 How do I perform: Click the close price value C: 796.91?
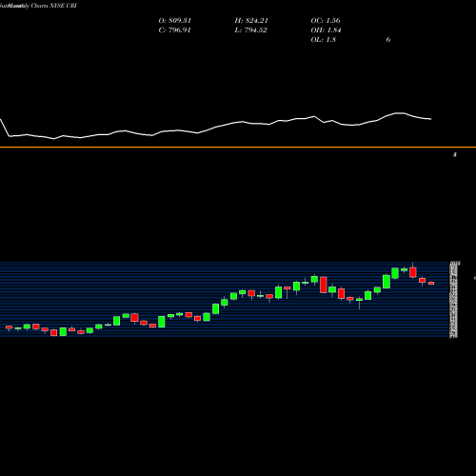(175, 30)
